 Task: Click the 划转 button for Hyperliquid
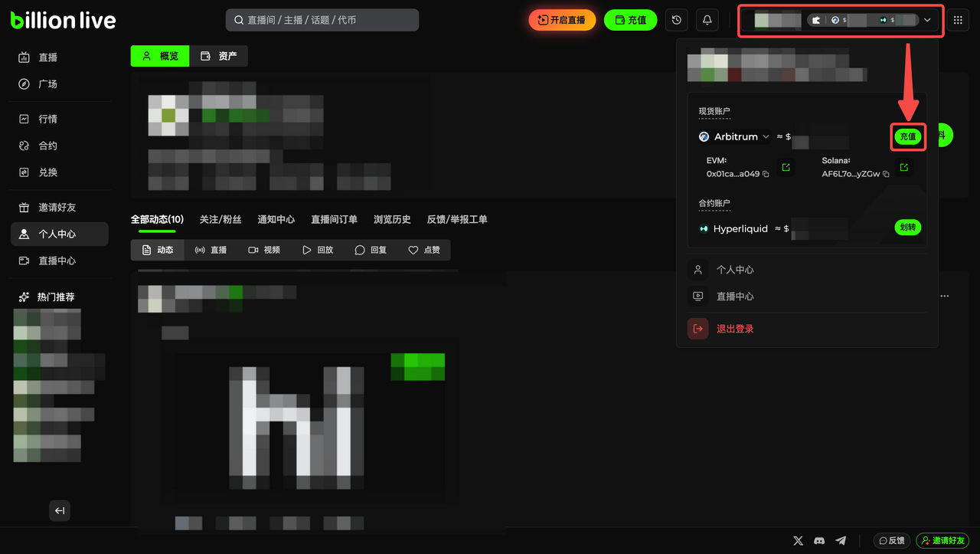pyautogui.click(x=907, y=228)
